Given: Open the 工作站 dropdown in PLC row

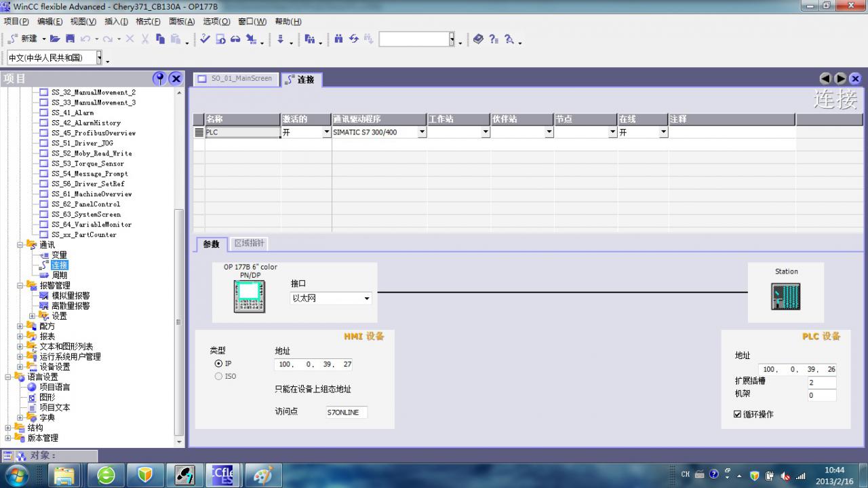Looking at the screenshot, I should (486, 132).
